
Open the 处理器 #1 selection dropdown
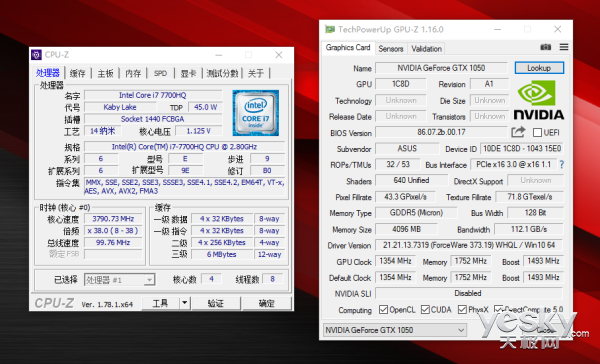click(x=119, y=280)
